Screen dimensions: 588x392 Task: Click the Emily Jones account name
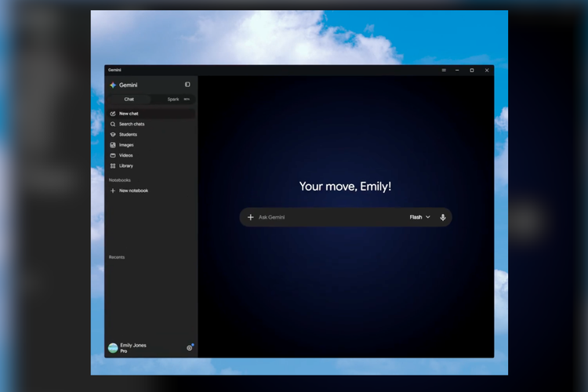coord(133,346)
